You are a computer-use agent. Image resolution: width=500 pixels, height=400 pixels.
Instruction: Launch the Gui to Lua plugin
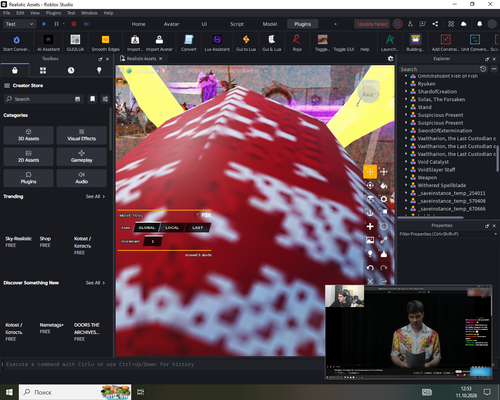point(246,43)
